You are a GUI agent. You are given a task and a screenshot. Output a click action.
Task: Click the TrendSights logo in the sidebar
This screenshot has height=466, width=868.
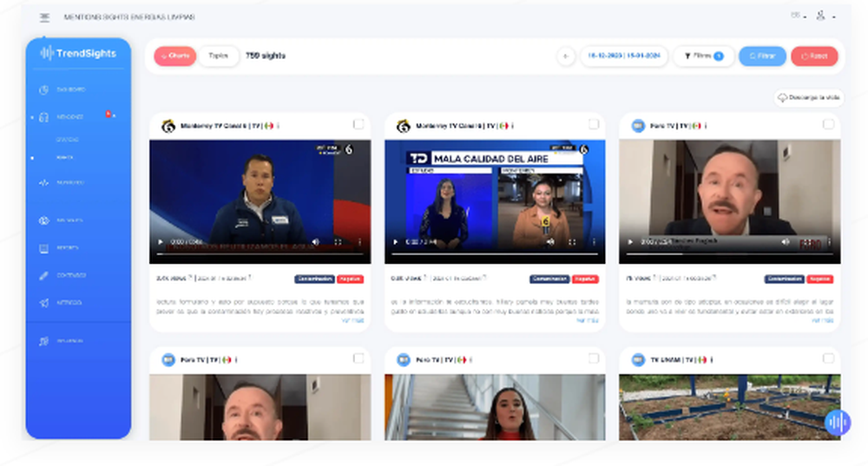coord(78,53)
